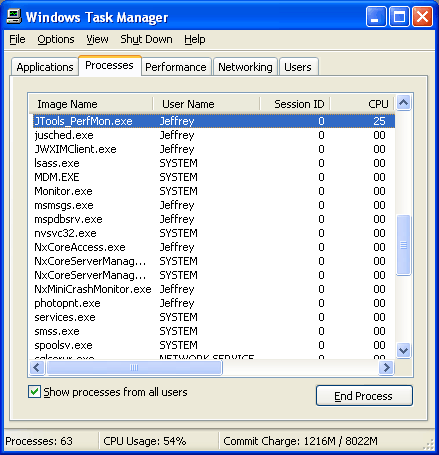Click Processes: 63 in status bar

point(39,441)
